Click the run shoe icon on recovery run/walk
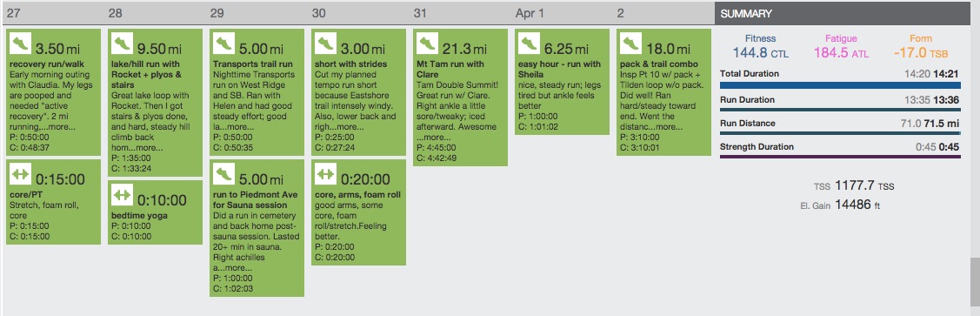Image resolution: width=980 pixels, height=316 pixels. click(20, 44)
